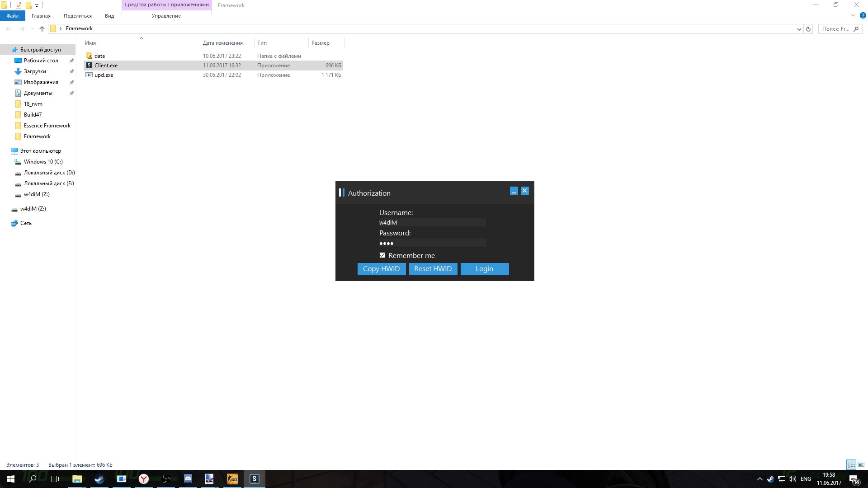Screen dimensions: 868x488
Task: Open File Explorer from the taskbar
Action: [77, 479]
